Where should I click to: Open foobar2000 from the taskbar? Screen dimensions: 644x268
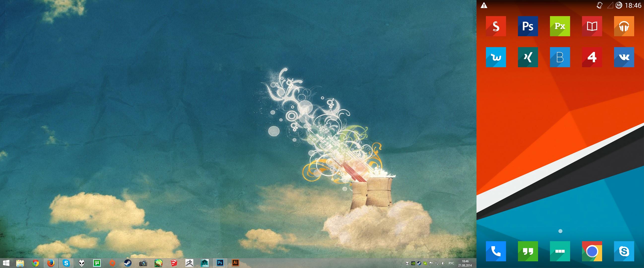pyautogui.click(x=82, y=263)
